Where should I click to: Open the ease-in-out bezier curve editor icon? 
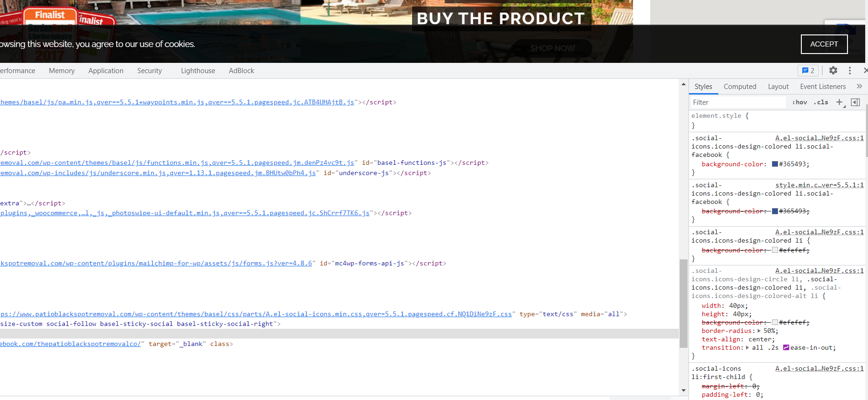(x=786, y=348)
